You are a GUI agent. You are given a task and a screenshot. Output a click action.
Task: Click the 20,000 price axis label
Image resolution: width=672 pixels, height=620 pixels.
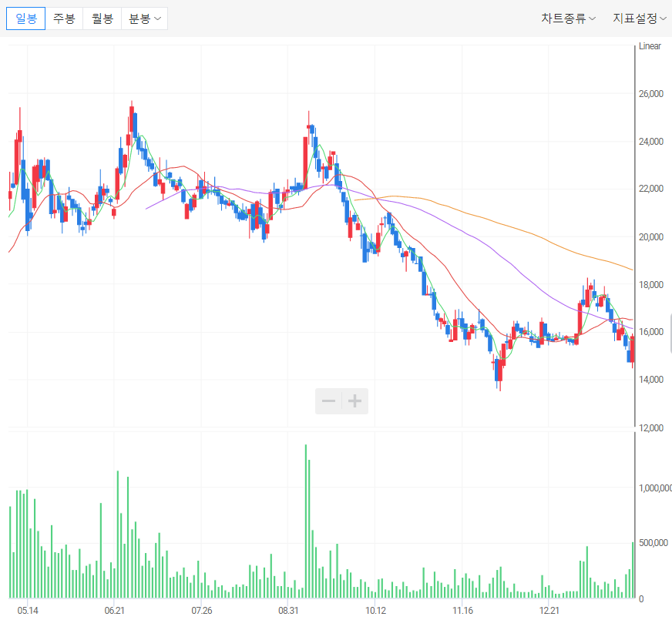pyautogui.click(x=651, y=236)
